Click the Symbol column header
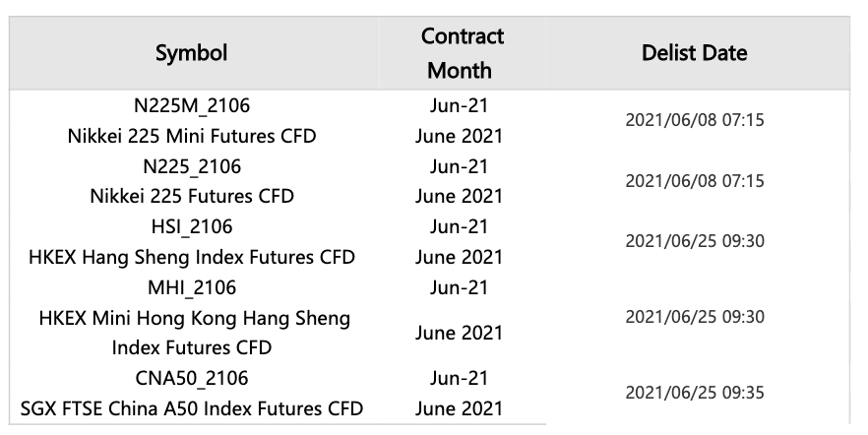This screenshot has height=435, width=868. [x=192, y=53]
